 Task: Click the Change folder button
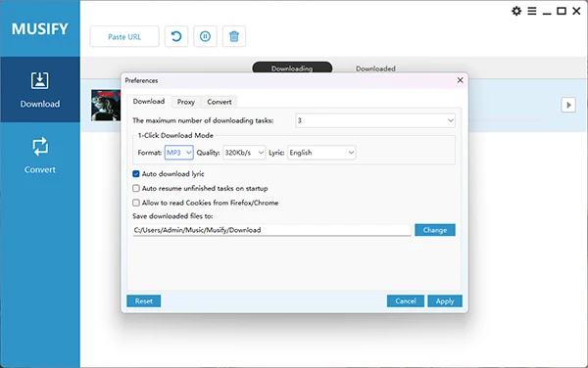pos(435,230)
